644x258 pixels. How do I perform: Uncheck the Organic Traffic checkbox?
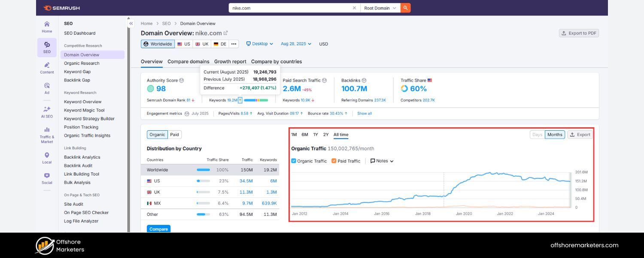[x=293, y=160]
